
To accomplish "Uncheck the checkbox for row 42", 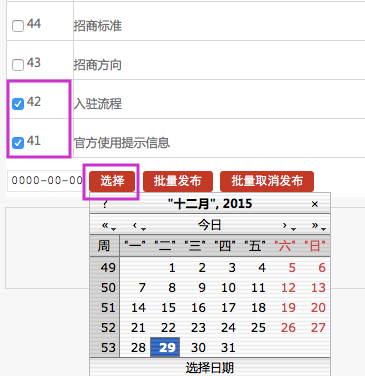I will (x=18, y=104).
